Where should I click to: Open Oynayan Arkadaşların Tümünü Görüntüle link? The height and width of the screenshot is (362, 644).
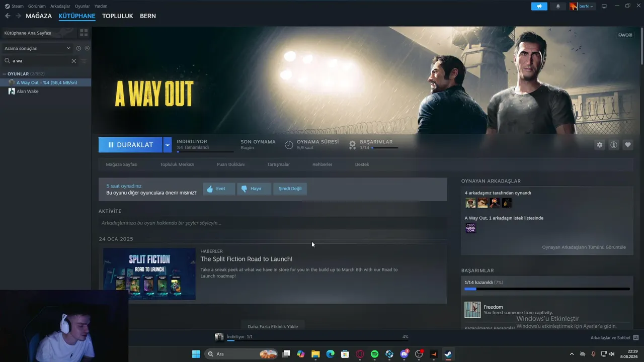pos(584,247)
